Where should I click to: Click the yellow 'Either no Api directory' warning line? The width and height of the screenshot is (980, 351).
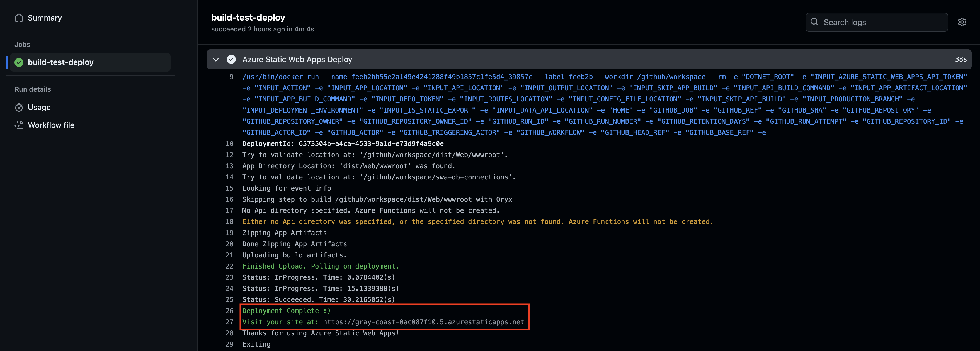click(477, 222)
